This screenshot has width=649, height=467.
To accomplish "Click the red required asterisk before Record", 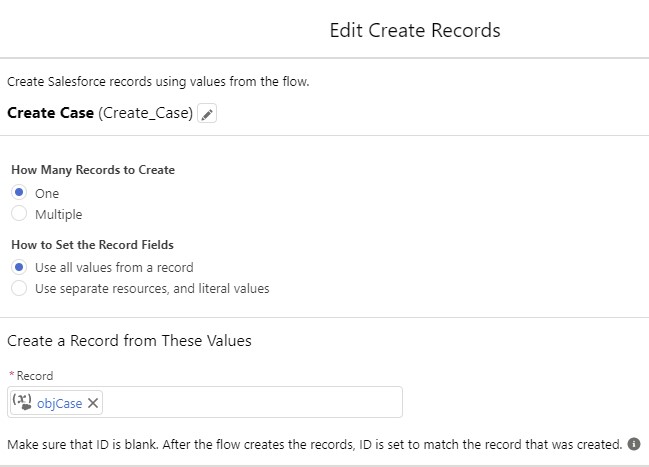I will 12,375.
